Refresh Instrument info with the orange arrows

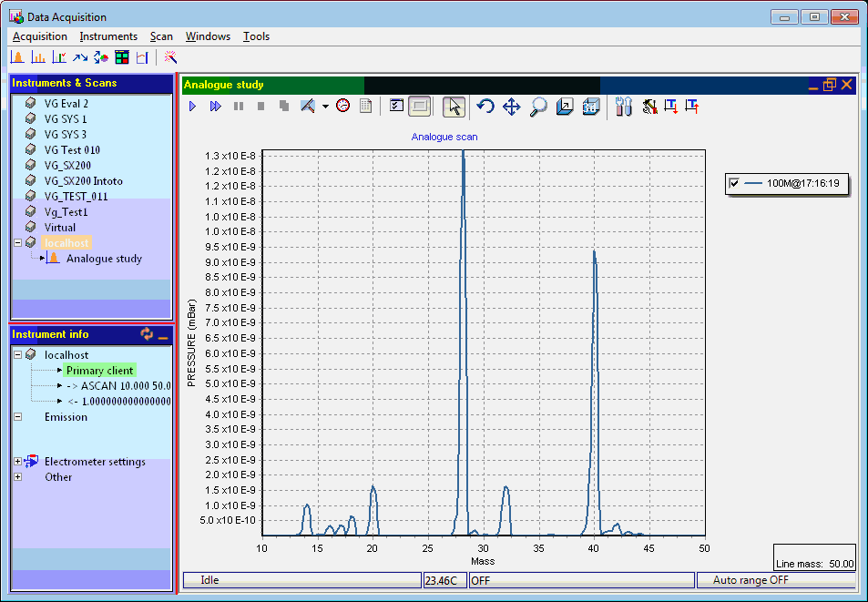click(x=147, y=334)
